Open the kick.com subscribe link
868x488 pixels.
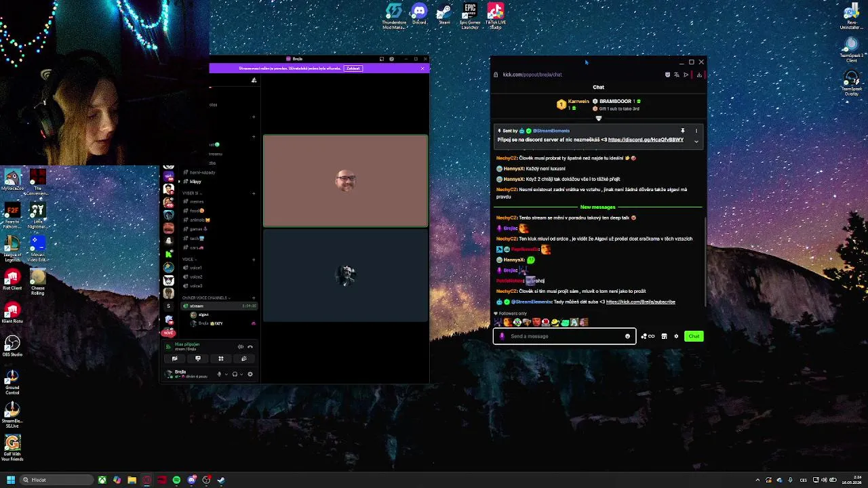[x=640, y=302]
